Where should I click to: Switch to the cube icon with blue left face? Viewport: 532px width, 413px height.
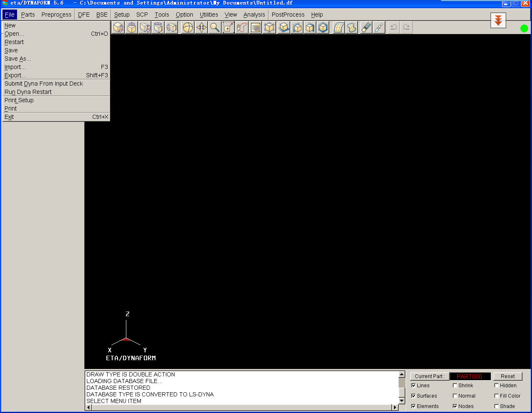(x=297, y=28)
